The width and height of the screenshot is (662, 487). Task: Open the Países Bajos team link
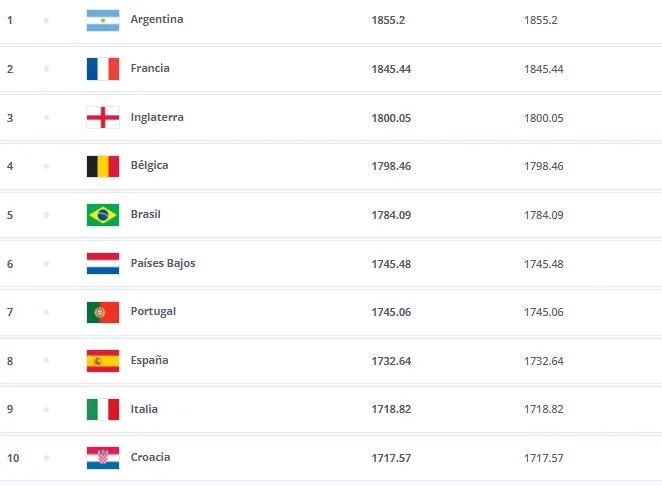pyautogui.click(x=163, y=263)
